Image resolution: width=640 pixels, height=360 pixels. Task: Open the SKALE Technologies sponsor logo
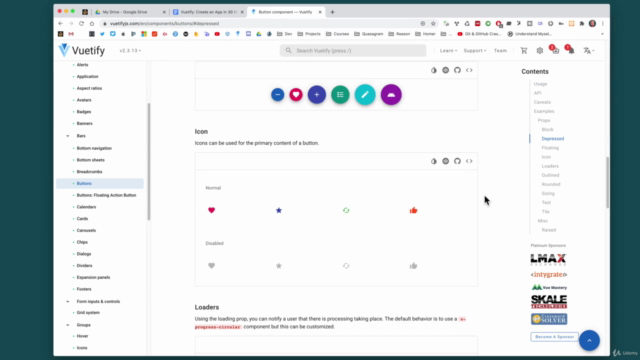click(549, 302)
